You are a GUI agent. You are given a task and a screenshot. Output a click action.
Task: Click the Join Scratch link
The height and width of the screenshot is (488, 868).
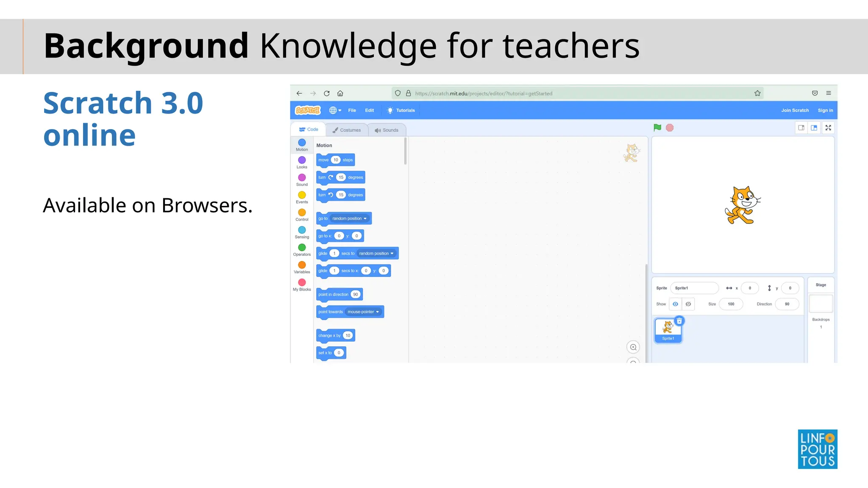tap(795, 110)
